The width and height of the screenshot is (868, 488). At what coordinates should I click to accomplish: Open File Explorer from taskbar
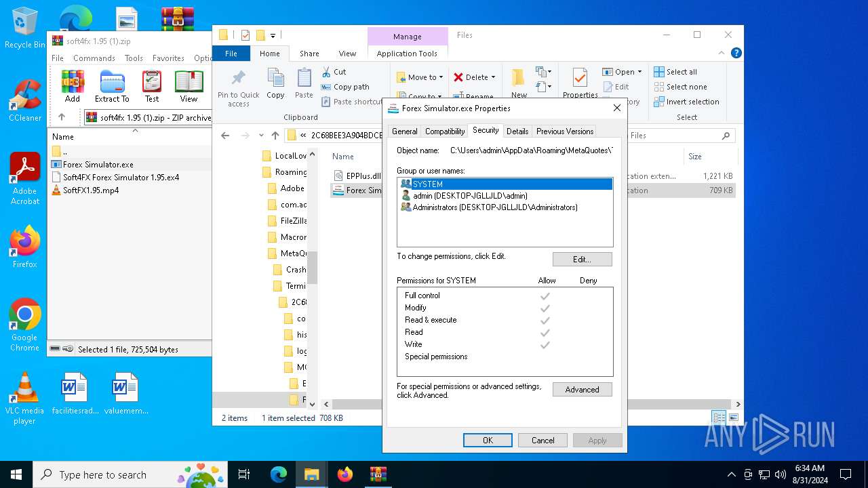click(311, 474)
